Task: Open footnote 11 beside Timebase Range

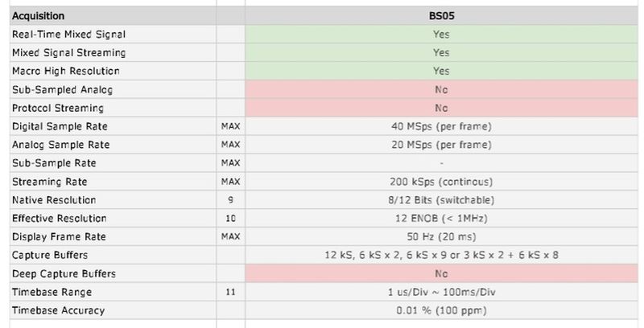Action: [x=231, y=293]
